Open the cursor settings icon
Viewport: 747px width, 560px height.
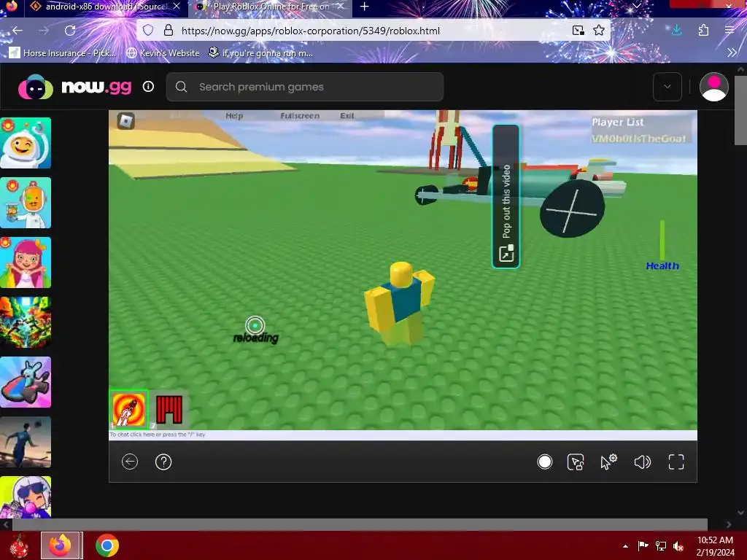click(608, 462)
